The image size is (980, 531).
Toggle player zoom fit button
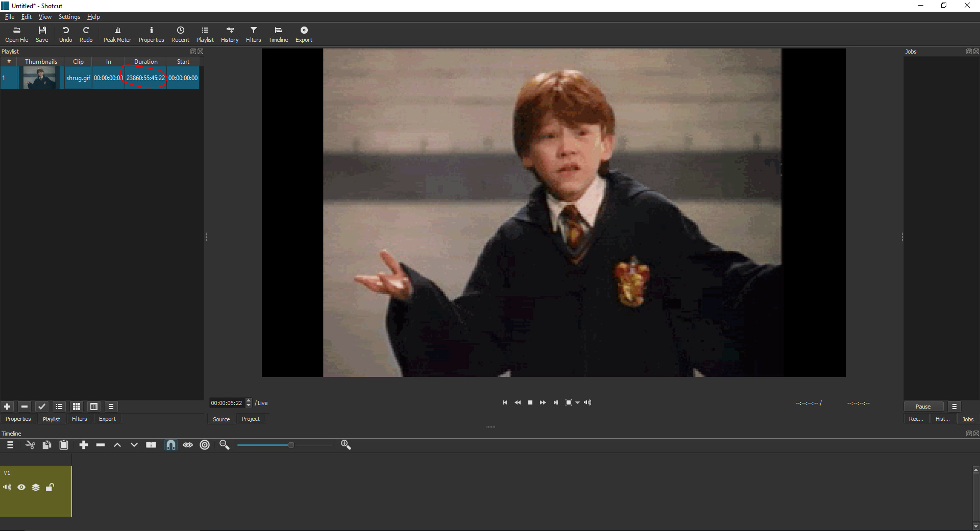click(569, 402)
